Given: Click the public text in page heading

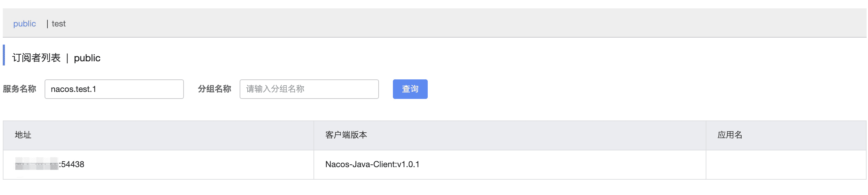Looking at the screenshot, I should click(87, 58).
